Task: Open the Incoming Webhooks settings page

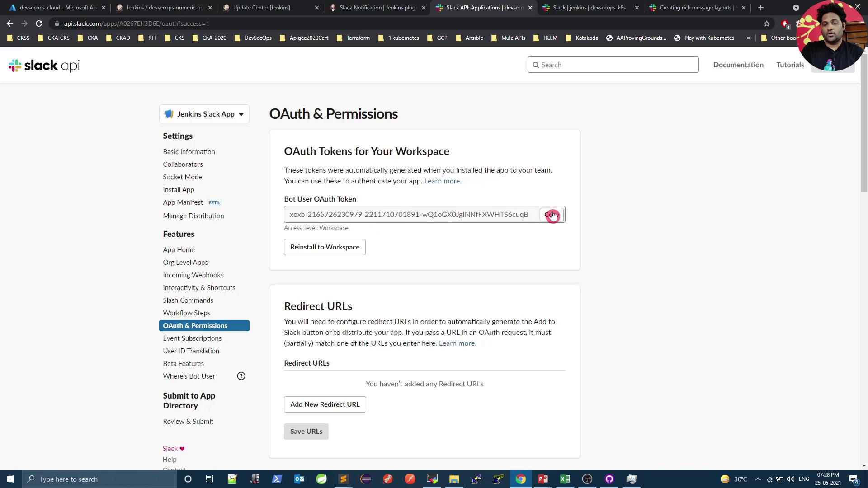Action: pos(193,275)
